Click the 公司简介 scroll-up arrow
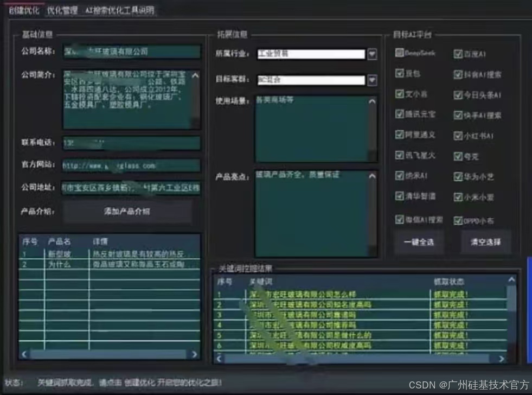Image resolution: width=532 pixels, height=395 pixels. (x=195, y=75)
